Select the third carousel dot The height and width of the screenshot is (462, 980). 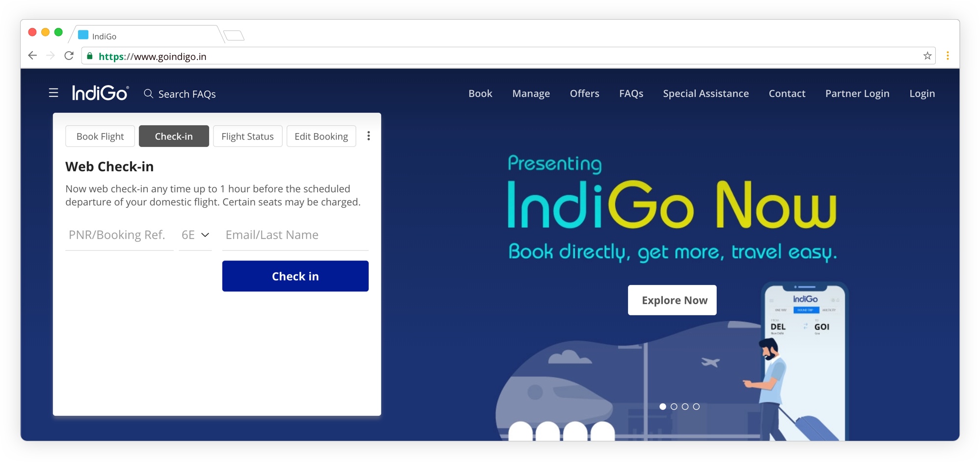tap(685, 406)
